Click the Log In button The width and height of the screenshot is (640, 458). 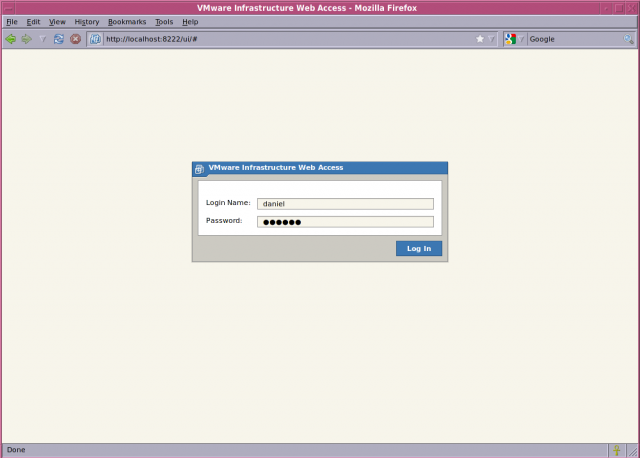(419, 249)
